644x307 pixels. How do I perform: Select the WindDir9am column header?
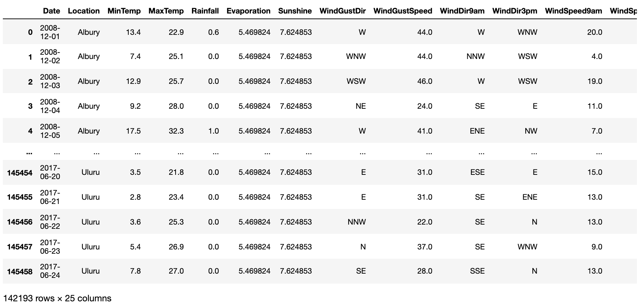pyautogui.click(x=462, y=11)
